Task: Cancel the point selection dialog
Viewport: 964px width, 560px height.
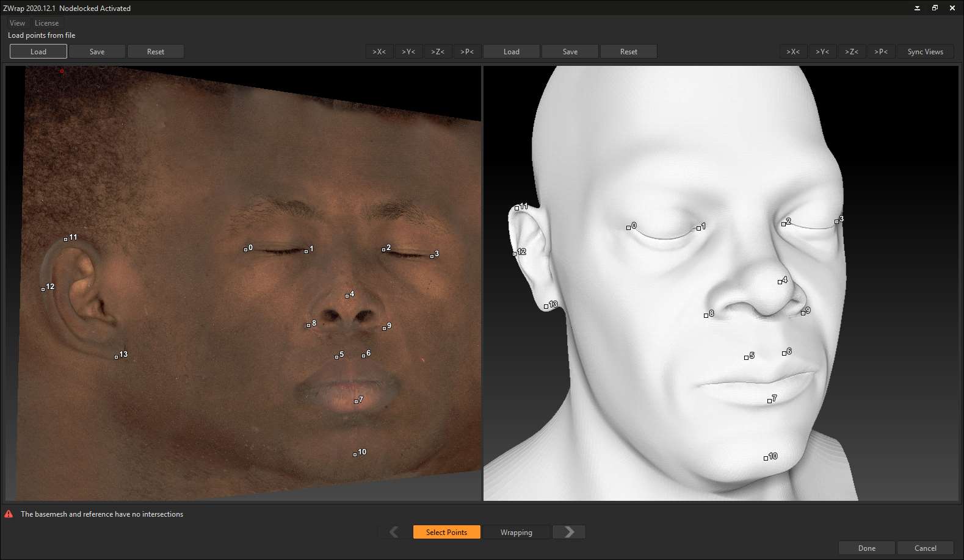Action: click(925, 548)
